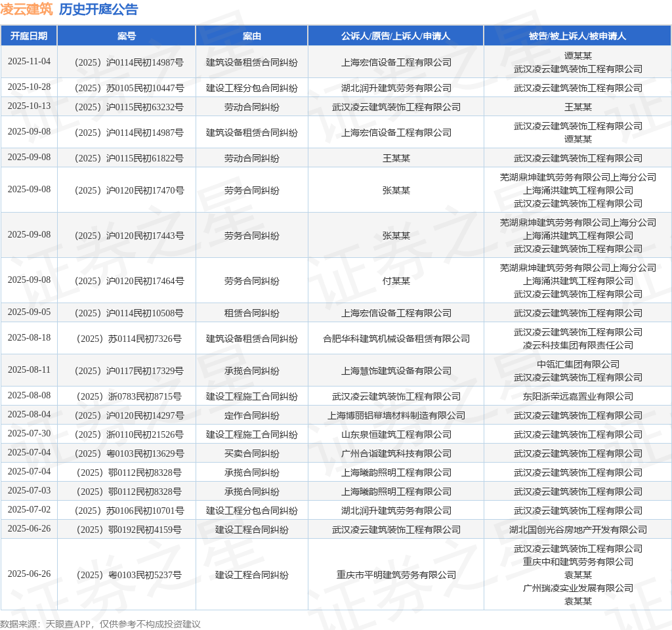Click defendant 东阳浙荣远嘉置业有限公司

577,397
